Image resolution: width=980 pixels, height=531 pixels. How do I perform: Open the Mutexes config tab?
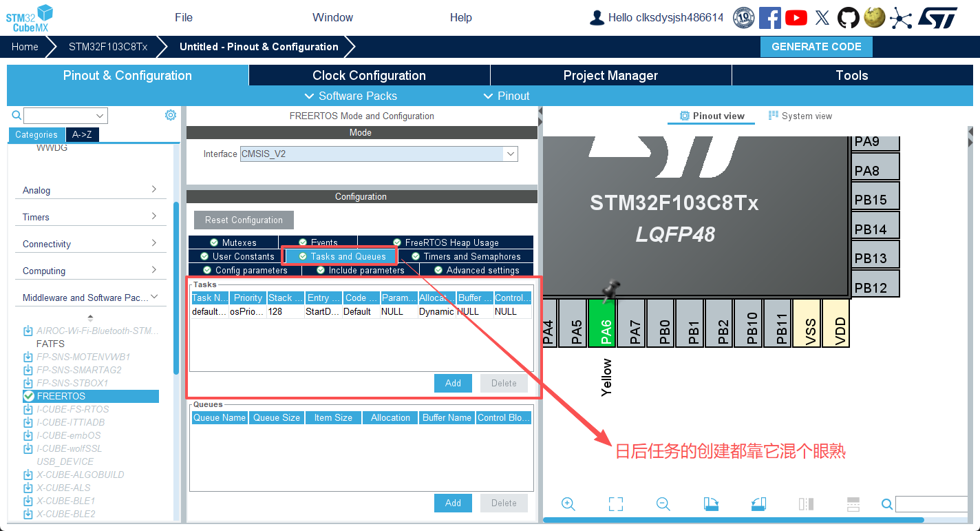pos(233,242)
